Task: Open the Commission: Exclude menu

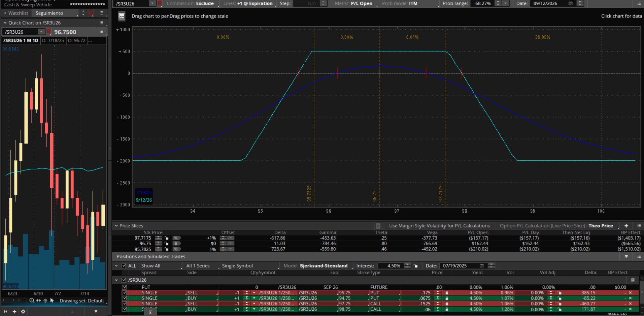Action: pos(190,3)
